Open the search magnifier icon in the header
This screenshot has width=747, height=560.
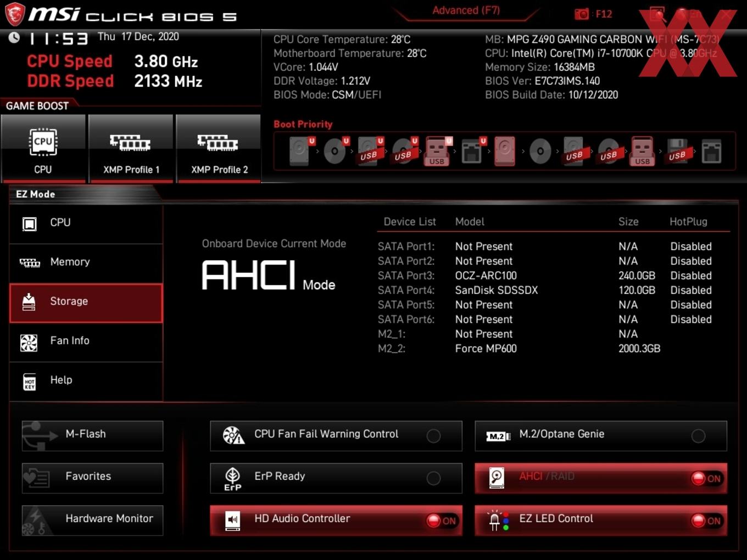[657, 14]
